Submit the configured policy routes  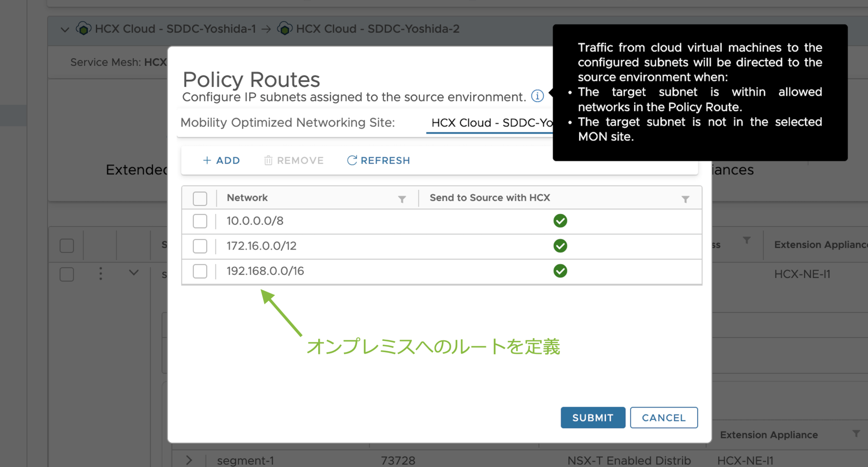point(593,417)
